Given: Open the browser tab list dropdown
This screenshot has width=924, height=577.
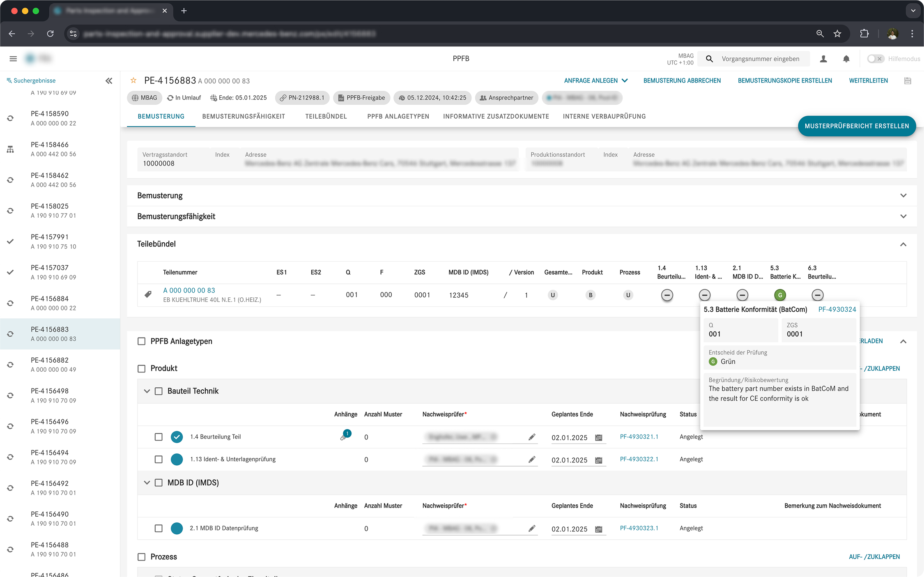Looking at the screenshot, I should pos(913,11).
